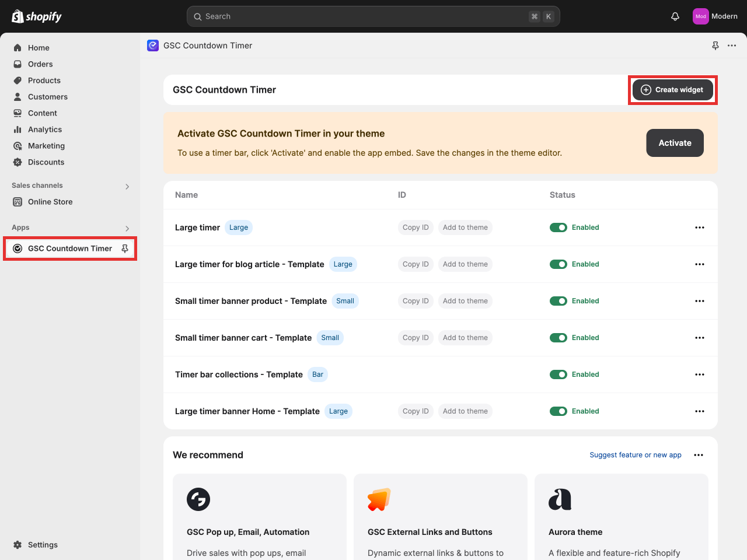
Task: Click the Create widget button
Action: tap(672, 90)
